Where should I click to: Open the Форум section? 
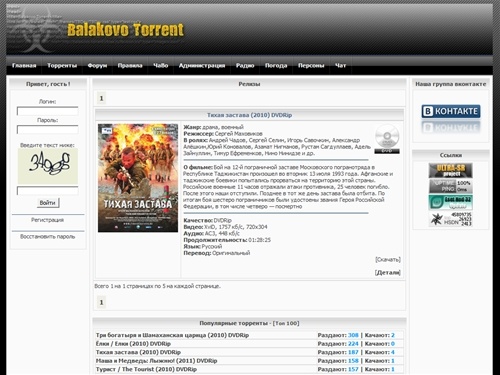[x=97, y=66]
